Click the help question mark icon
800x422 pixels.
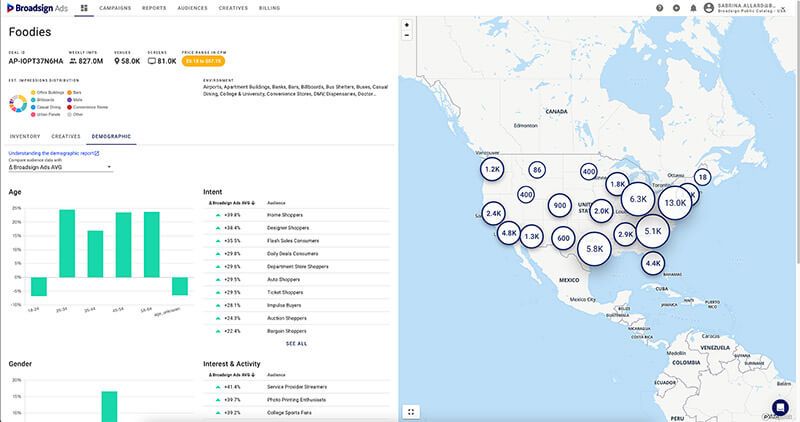(660, 8)
